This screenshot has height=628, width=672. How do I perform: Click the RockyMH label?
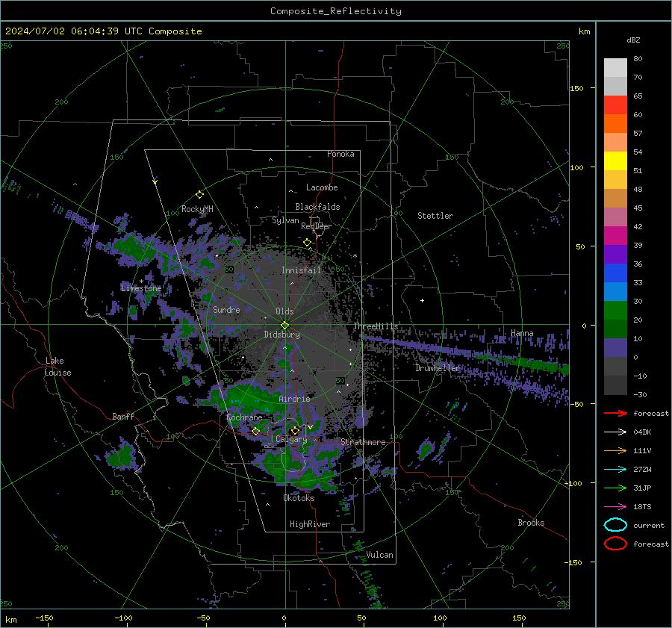point(197,209)
